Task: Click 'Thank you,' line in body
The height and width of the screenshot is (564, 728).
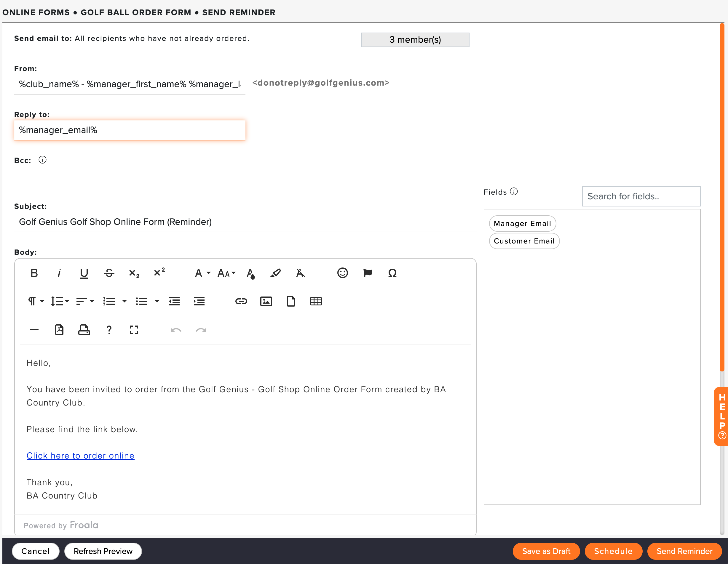Action: click(x=50, y=482)
